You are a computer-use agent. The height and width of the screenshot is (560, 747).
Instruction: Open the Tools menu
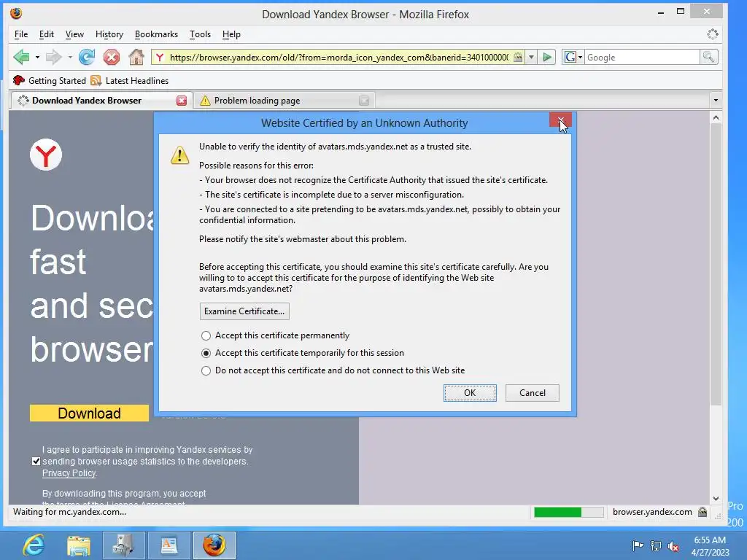(x=200, y=34)
